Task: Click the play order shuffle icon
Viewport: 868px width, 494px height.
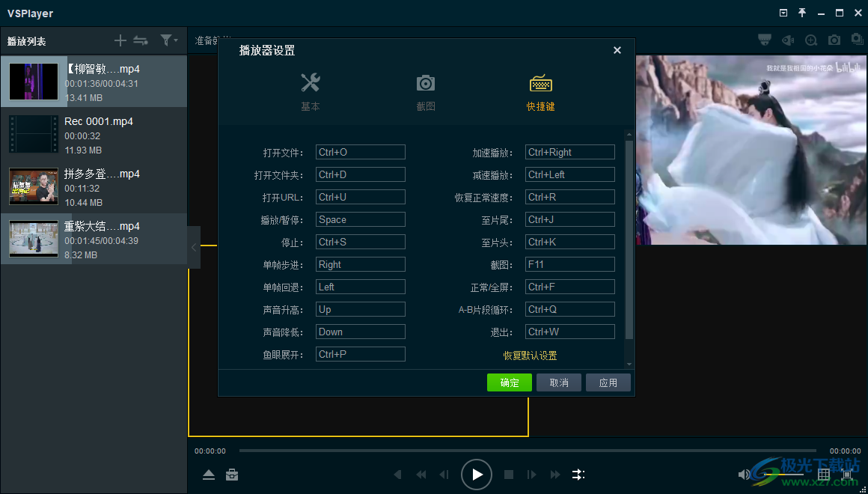Action: [578, 475]
